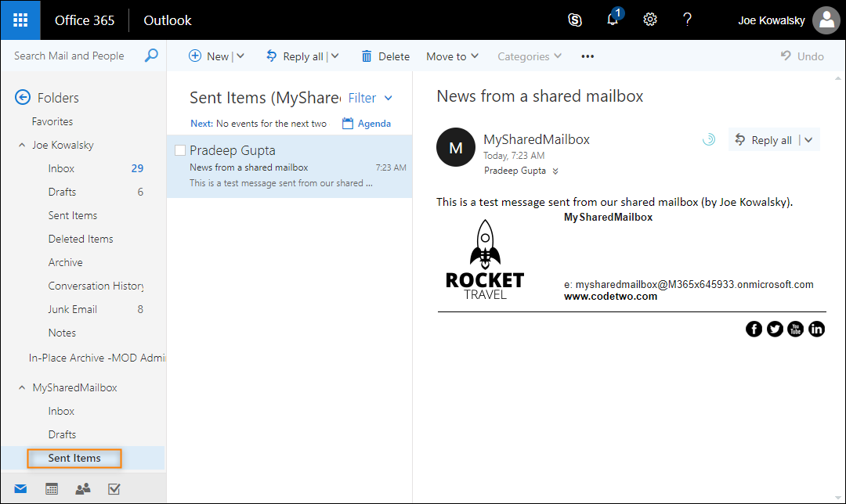Open the Facebook icon in the signature
Viewport: 846px width, 504px height.
tap(753, 329)
